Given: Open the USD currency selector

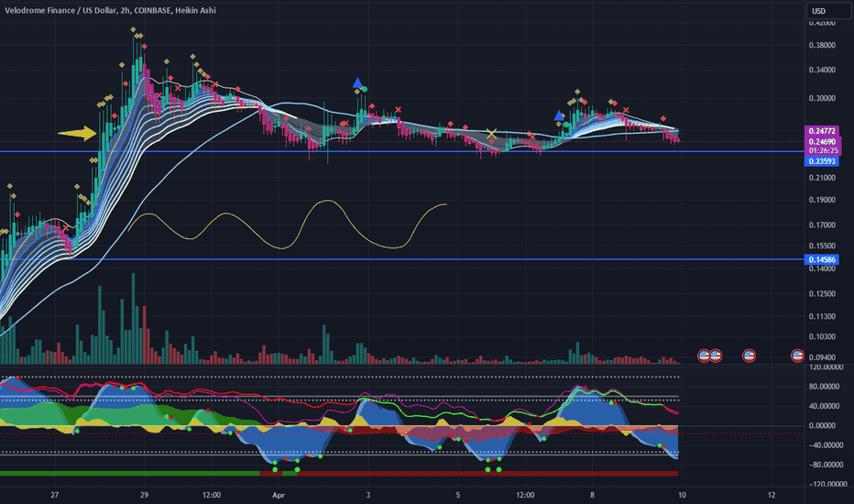Looking at the screenshot, I should point(827,11).
